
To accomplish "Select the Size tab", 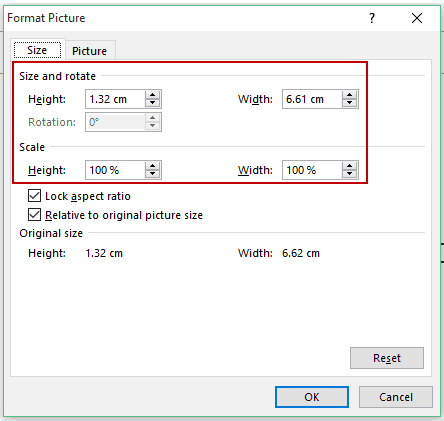I will (x=37, y=50).
